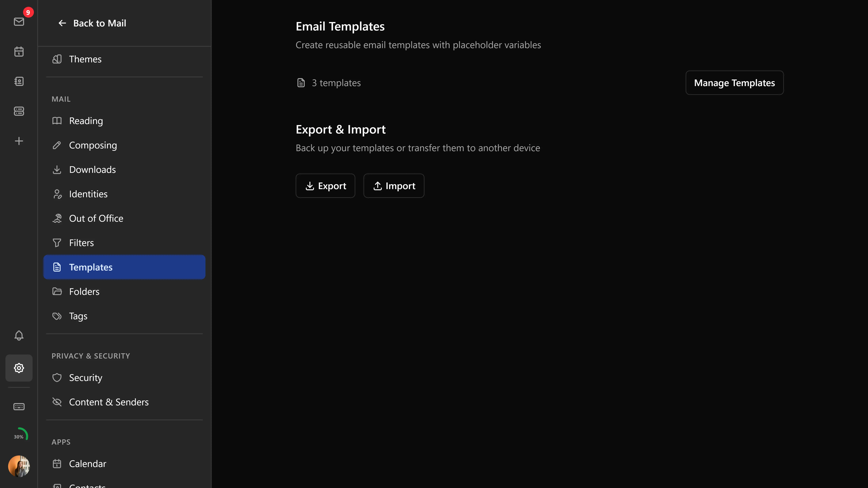Open the Composing settings

124,145
